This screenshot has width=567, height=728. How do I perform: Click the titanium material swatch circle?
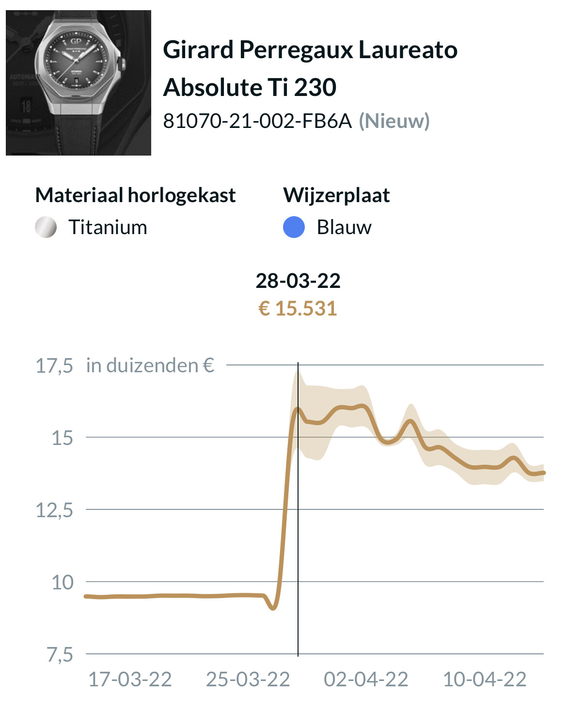[x=46, y=227]
